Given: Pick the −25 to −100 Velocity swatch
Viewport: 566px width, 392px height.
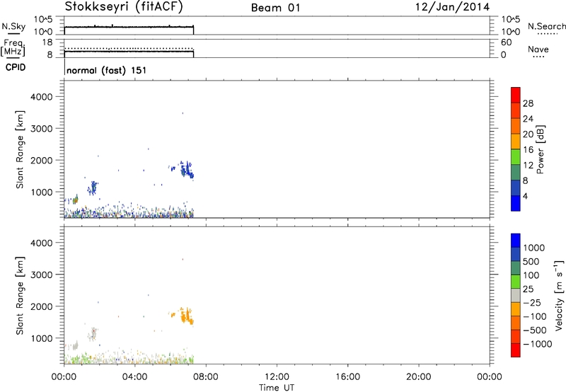Looking at the screenshot, I should point(516,309).
